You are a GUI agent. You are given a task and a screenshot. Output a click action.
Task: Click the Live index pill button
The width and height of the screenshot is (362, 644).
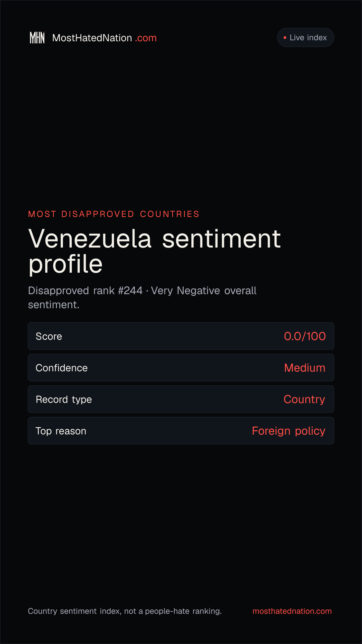[x=305, y=37]
